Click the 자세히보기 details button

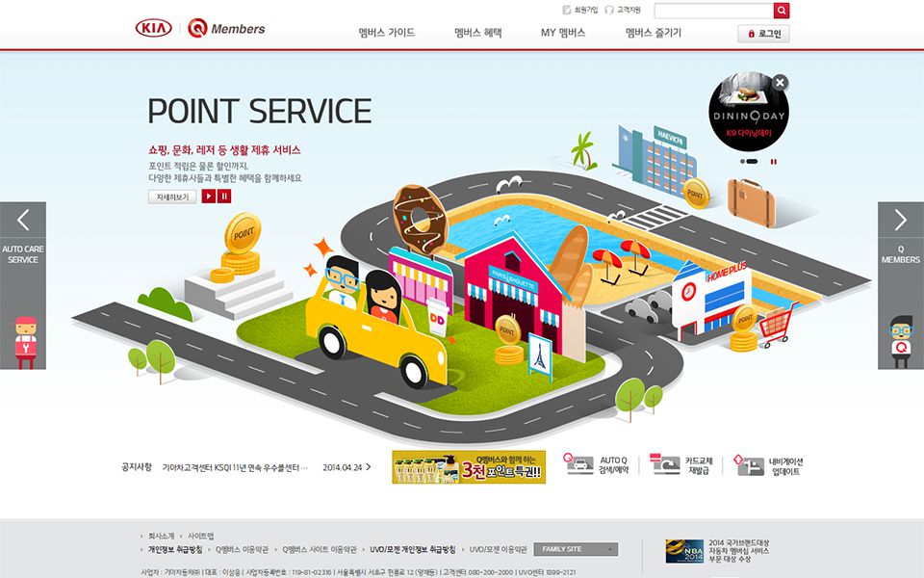(172, 197)
